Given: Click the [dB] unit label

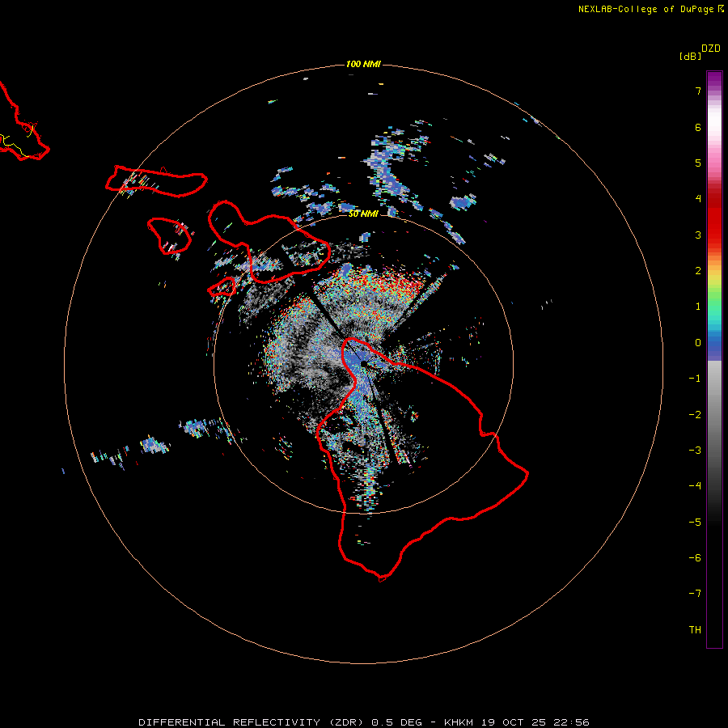Looking at the screenshot, I should pyautogui.click(x=691, y=56).
